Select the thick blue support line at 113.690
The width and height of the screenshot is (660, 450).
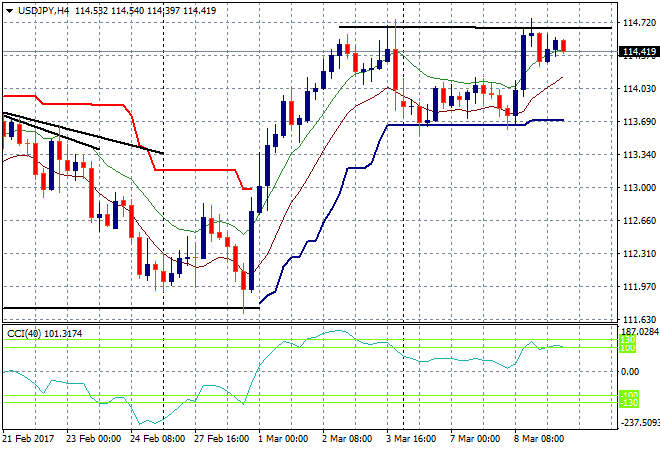pos(457,125)
